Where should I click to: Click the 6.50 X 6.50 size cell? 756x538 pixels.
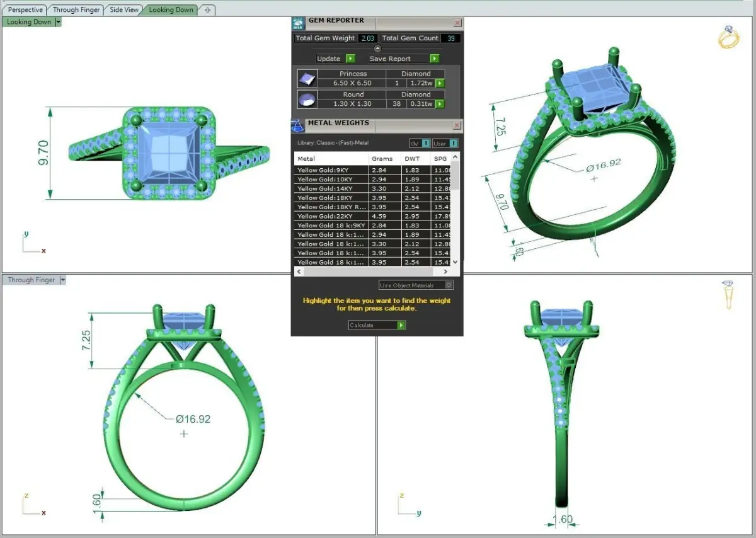(352, 83)
